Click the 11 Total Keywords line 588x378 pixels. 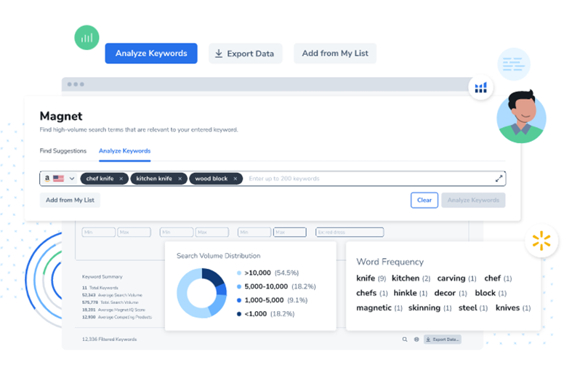click(x=100, y=288)
